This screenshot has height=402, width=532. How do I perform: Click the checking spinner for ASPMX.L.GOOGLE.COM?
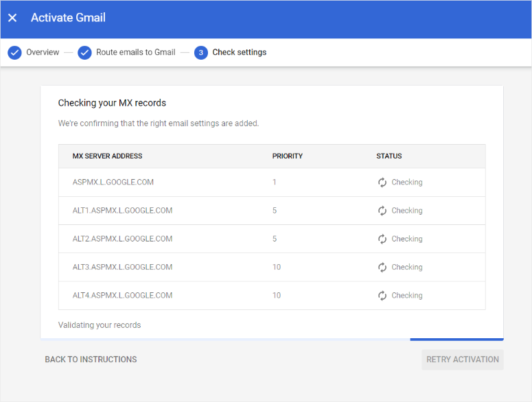coord(382,182)
